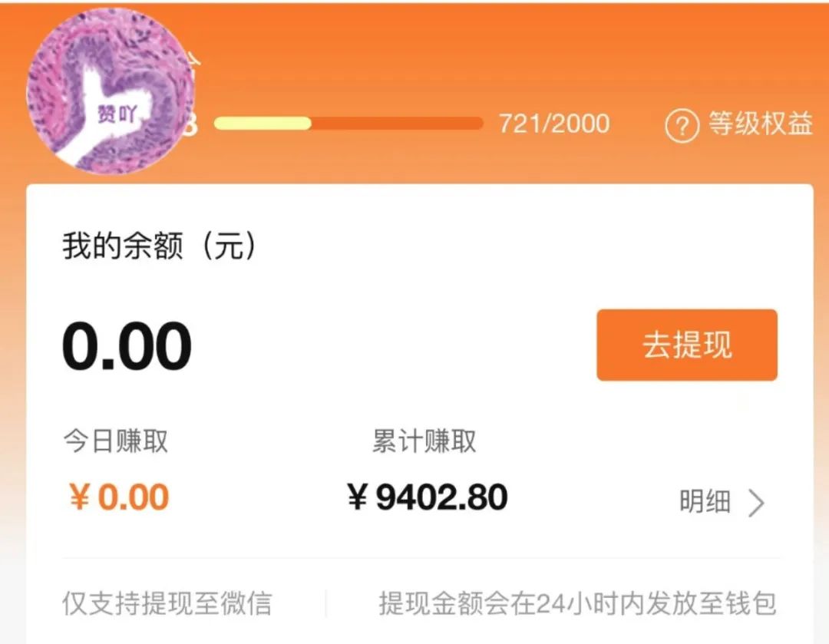Click the total earned ¥9402.80 amount
Image resolution: width=829 pixels, height=644 pixels.
click(441, 497)
